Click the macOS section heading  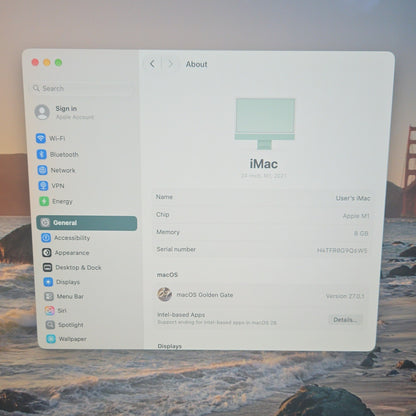pos(167,275)
